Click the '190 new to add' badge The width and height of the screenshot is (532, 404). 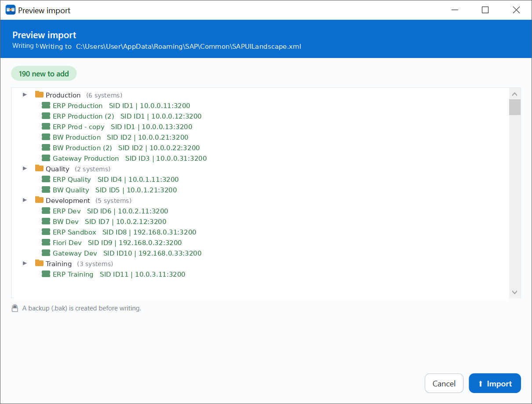click(44, 74)
